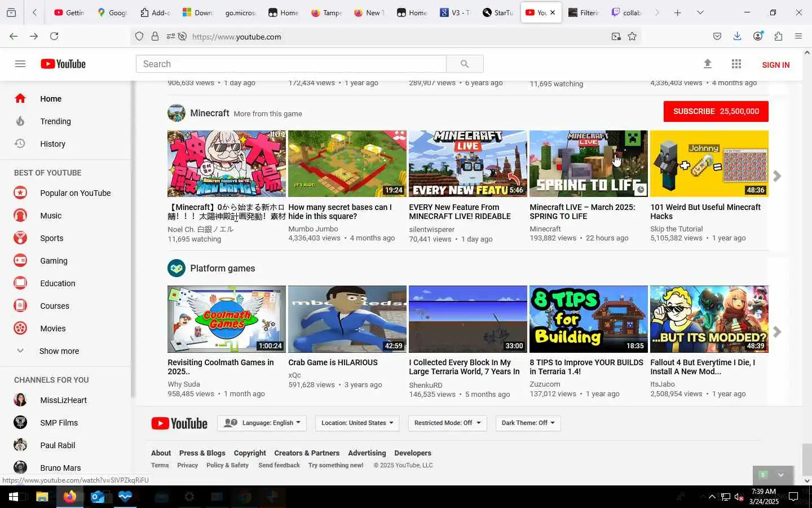This screenshot has height=508, width=812.
Task: Switch to the Add-o browser tab
Action: pyautogui.click(x=155, y=12)
